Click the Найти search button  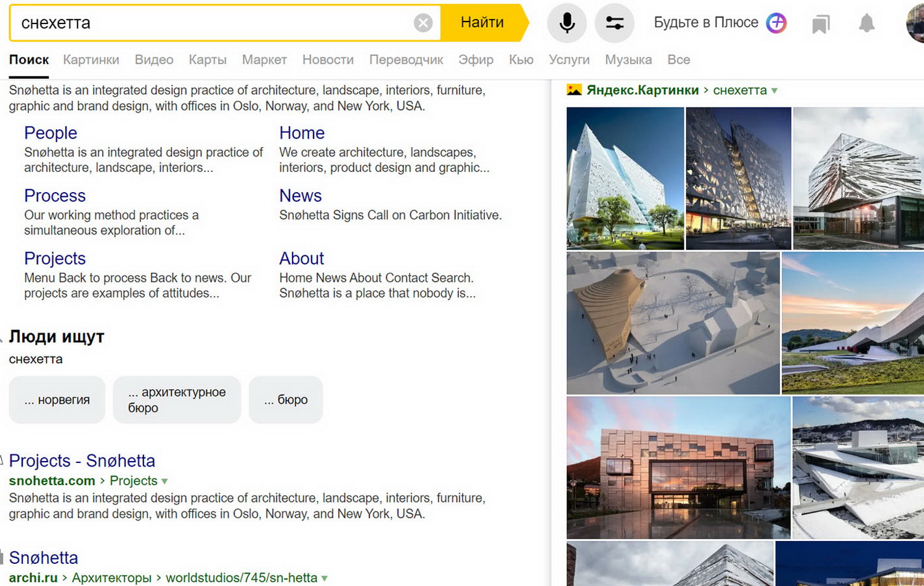(482, 23)
